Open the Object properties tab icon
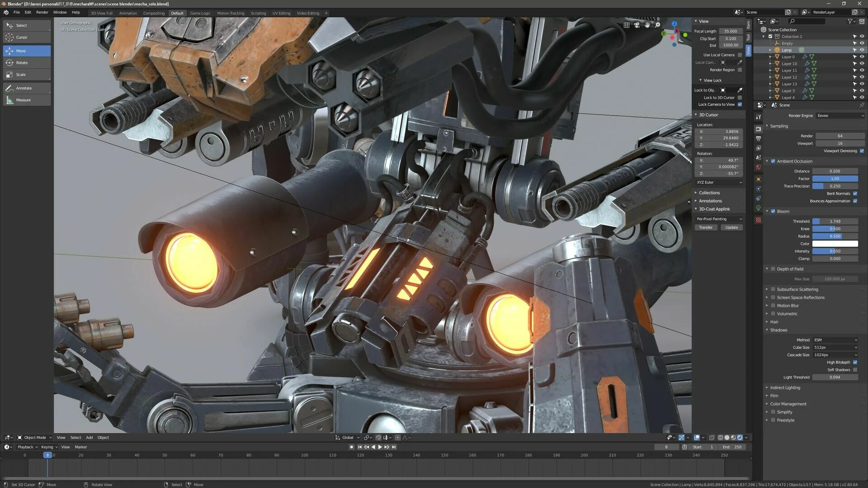Viewport: 868px width, 488px height. pyautogui.click(x=759, y=179)
